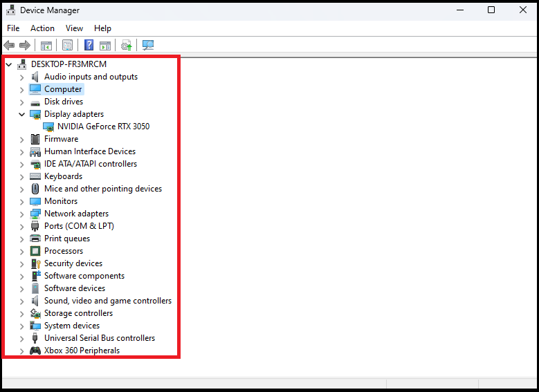Open the View menu
Screen dimensions: 539x392
(74, 28)
